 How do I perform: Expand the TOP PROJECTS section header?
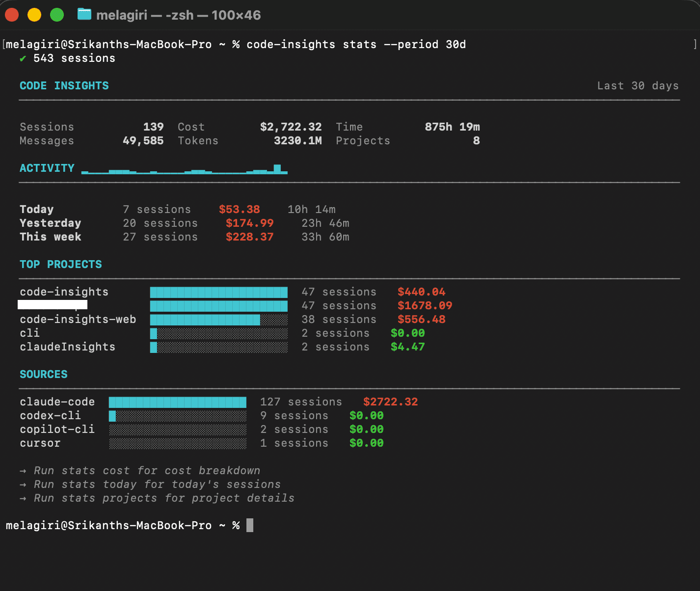(x=60, y=264)
